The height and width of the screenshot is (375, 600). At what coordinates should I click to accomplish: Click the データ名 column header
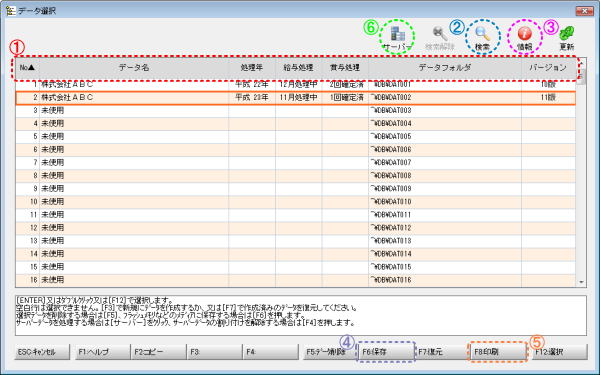click(x=134, y=68)
